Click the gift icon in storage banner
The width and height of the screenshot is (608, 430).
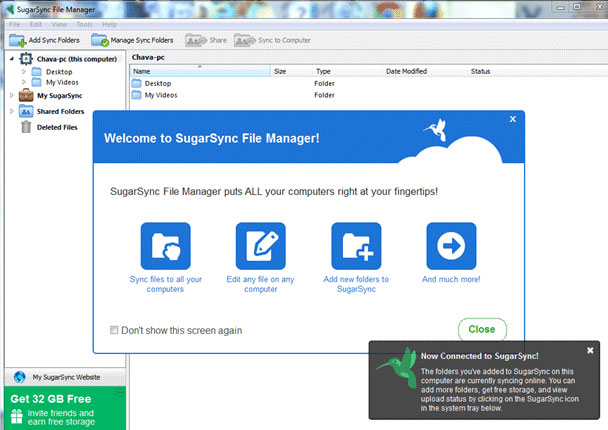coord(16,416)
